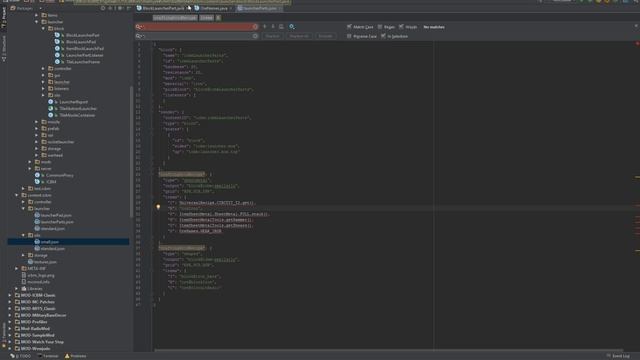Clear the search field history icon
This screenshot has width=640, height=360.
coord(255,27)
